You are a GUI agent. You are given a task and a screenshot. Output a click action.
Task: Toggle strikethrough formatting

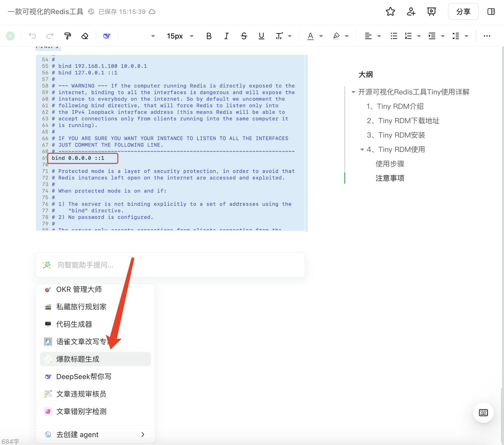(244, 36)
